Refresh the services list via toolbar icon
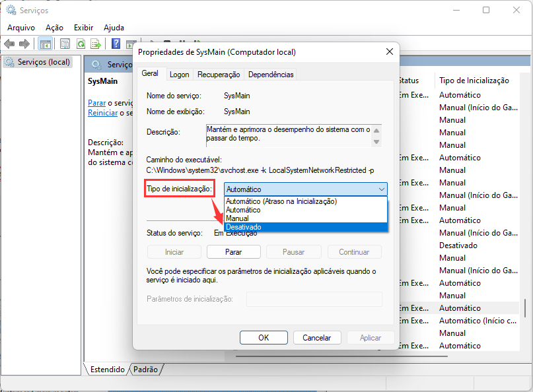The height and width of the screenshot is (392, 533). [x=79, y=44]
